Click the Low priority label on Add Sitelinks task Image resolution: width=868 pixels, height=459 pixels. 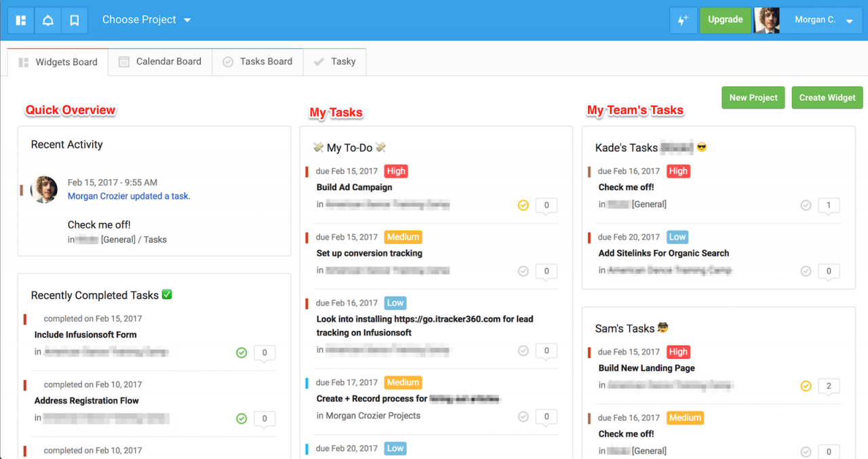click(677, 237)
